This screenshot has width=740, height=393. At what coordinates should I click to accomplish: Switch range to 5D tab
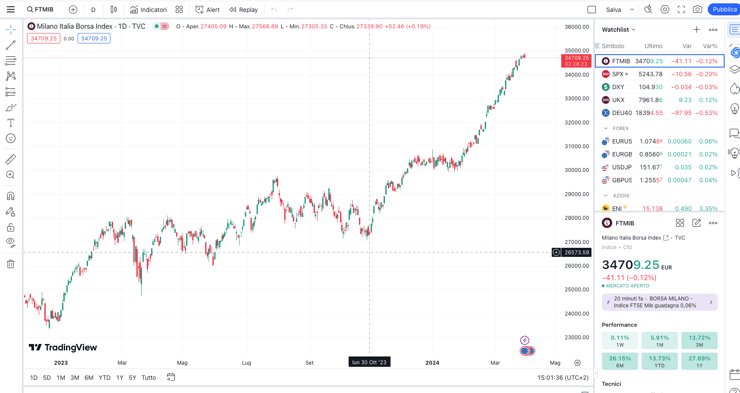(x=47, y=377)
